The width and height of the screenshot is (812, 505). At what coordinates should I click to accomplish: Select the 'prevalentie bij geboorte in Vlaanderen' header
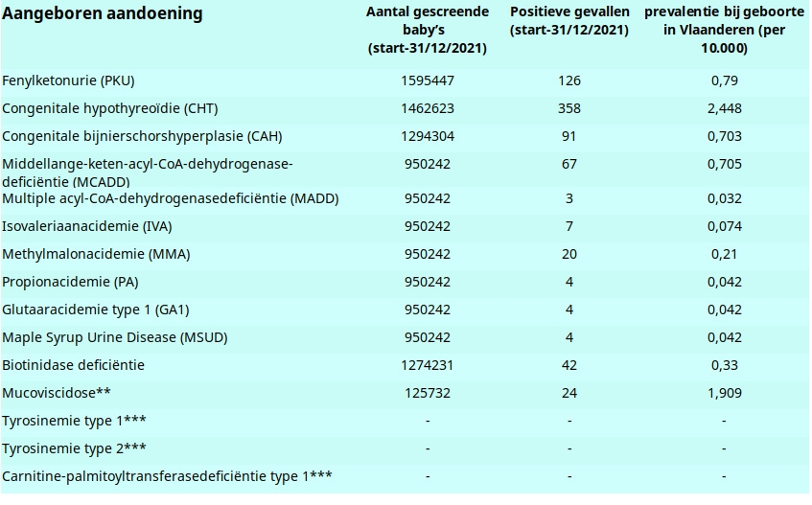724,30
